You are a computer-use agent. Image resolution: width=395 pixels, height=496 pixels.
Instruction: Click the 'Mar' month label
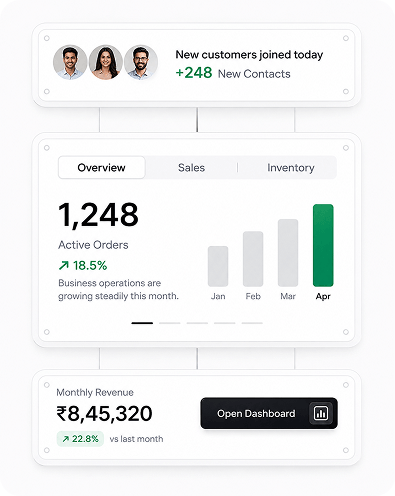tap(288, 296)
